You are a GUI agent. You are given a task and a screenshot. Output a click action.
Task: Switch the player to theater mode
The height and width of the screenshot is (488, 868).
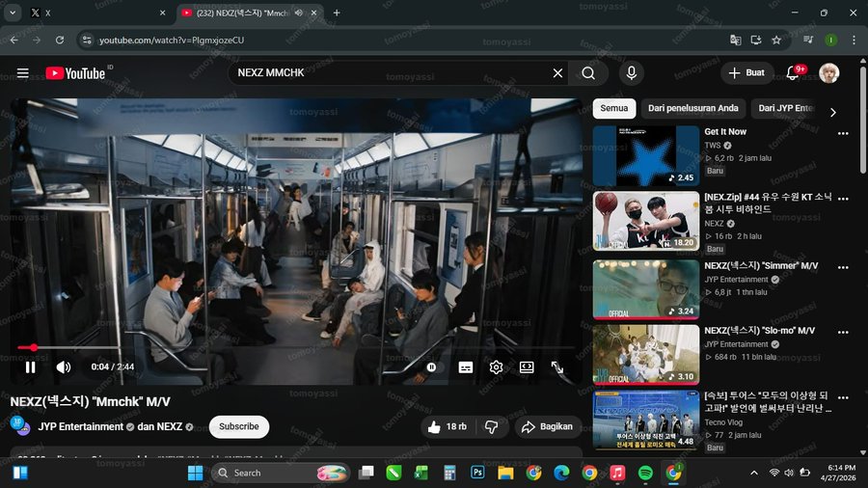(527, 366)
